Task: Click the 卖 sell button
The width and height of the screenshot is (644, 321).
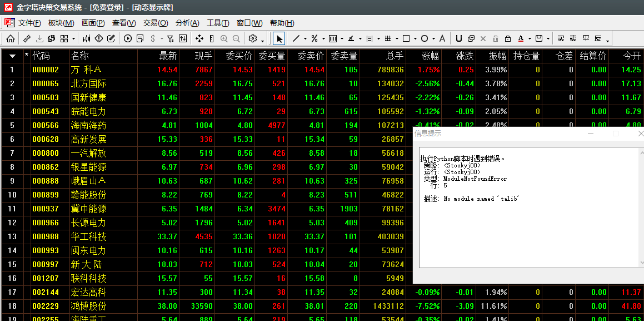Action: (x=573, y=38)
